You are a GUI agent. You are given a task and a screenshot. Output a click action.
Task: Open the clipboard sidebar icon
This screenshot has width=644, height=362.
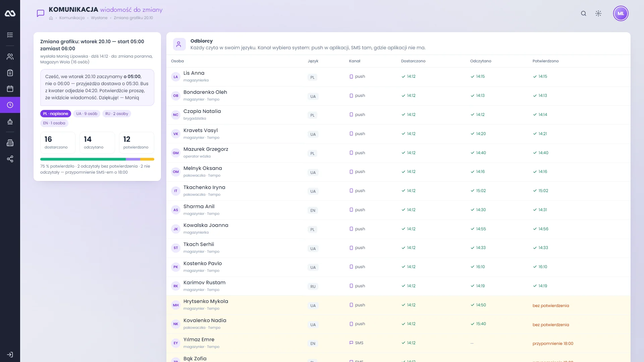coord(10,73)
